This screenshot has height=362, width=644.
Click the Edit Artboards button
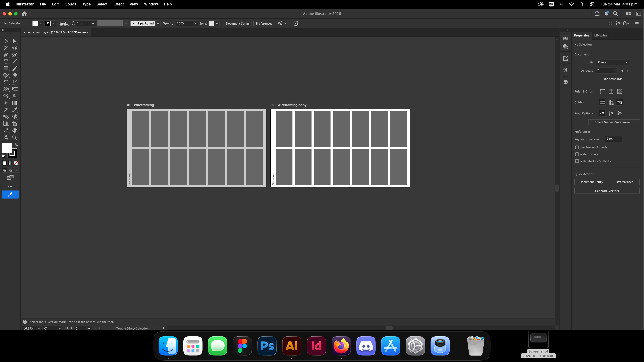point(612,79)
